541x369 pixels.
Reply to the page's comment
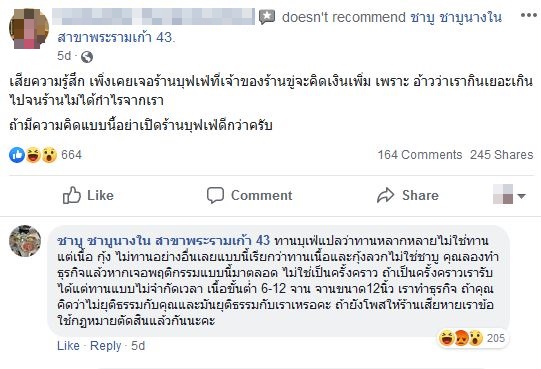(106, 346)
